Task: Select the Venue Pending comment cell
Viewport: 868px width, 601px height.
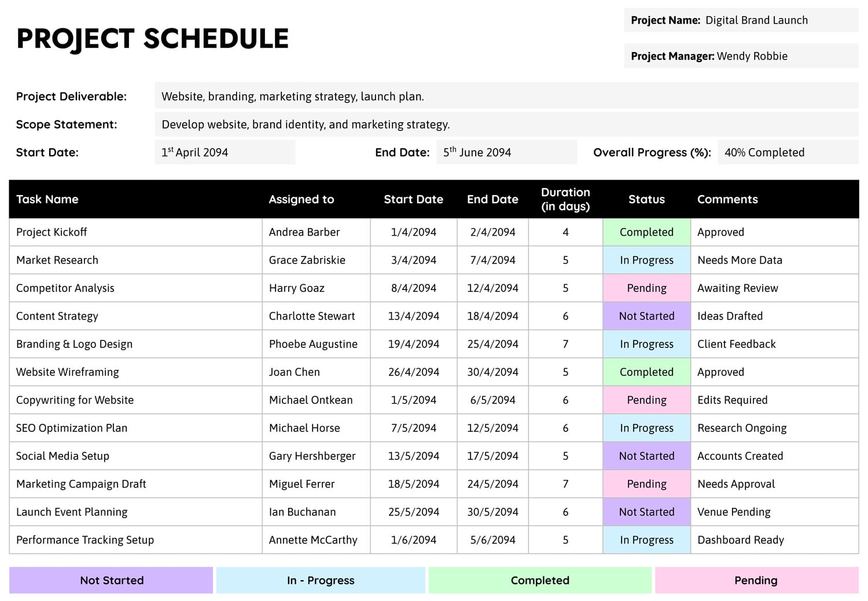Action: pos(734,512)
